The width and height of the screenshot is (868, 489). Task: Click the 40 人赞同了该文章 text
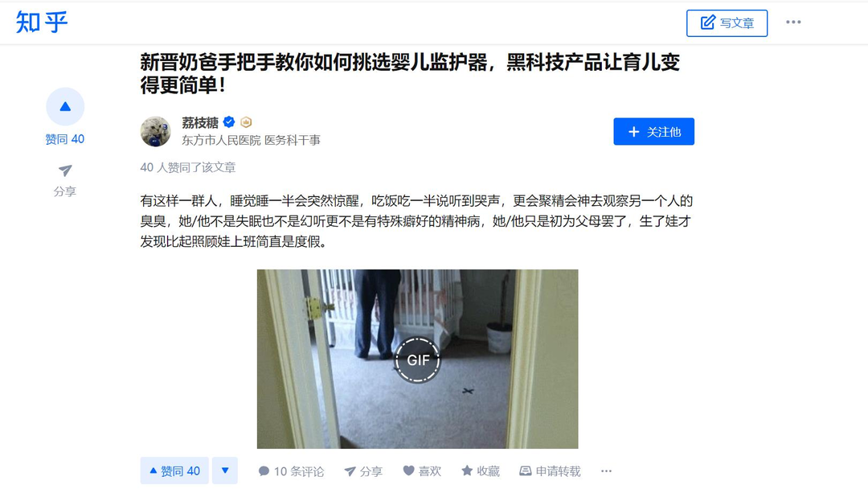187,167
